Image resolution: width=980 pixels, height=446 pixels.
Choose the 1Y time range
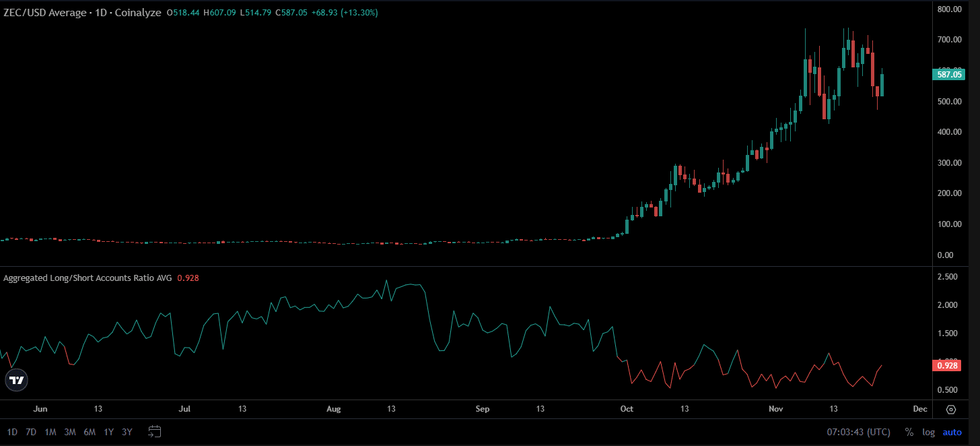[108, 433]
